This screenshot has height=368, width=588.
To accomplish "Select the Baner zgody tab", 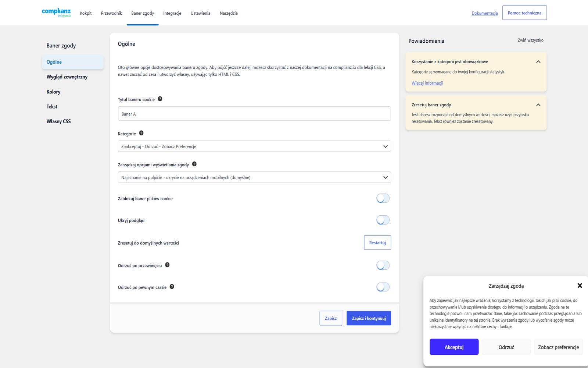I will [x=143, y=13].
